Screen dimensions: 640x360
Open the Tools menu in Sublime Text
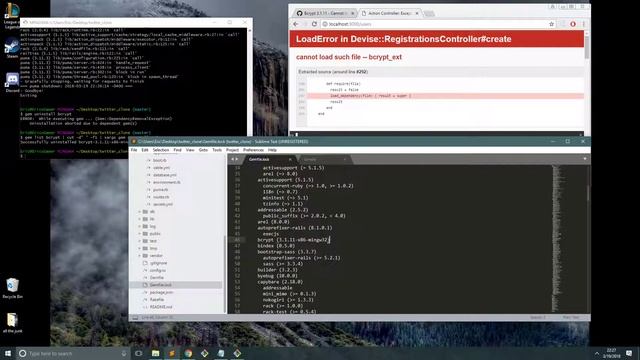coord(217,150)
